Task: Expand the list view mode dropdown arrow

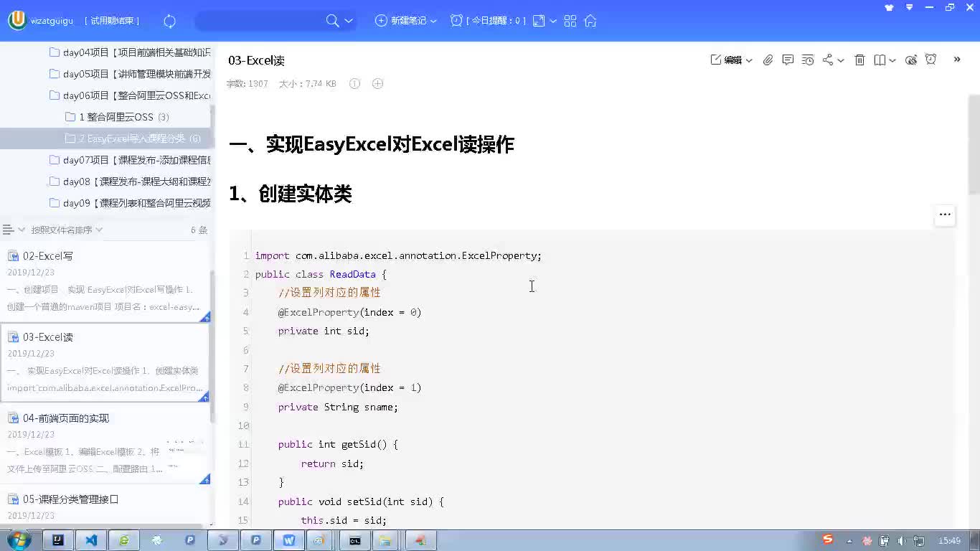Action: click(x=22, y=230)
